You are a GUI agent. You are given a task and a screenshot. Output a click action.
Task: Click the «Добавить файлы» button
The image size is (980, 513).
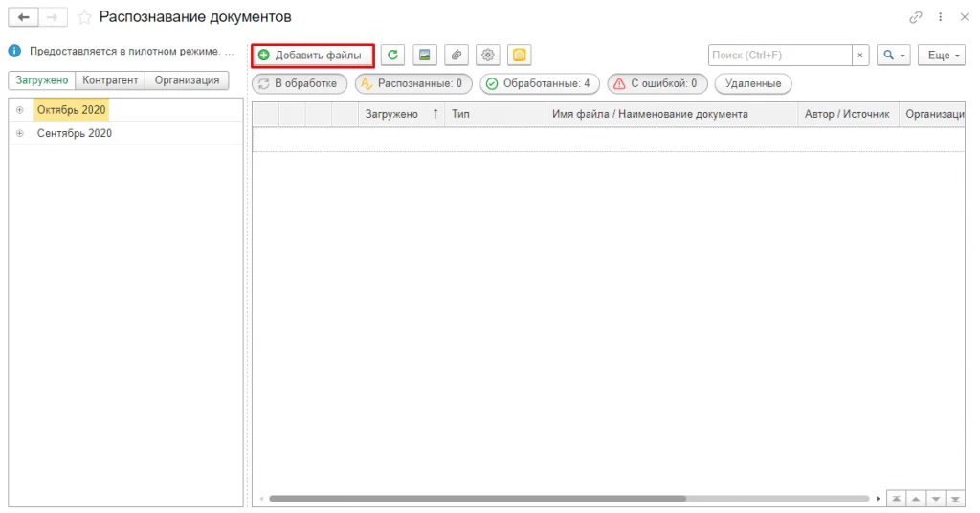tap(313, 55)
